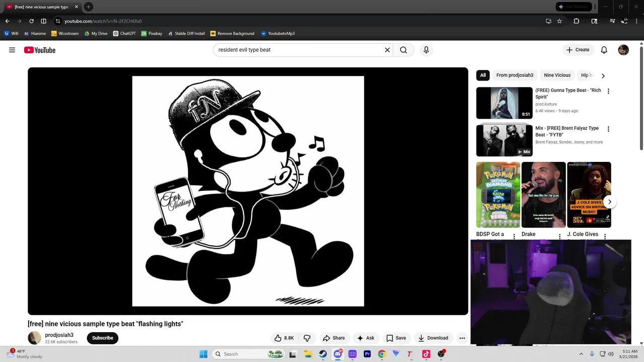Open Chrome media controls icon
This screenshot has width=644, height=362.
(x=612, y=21)
